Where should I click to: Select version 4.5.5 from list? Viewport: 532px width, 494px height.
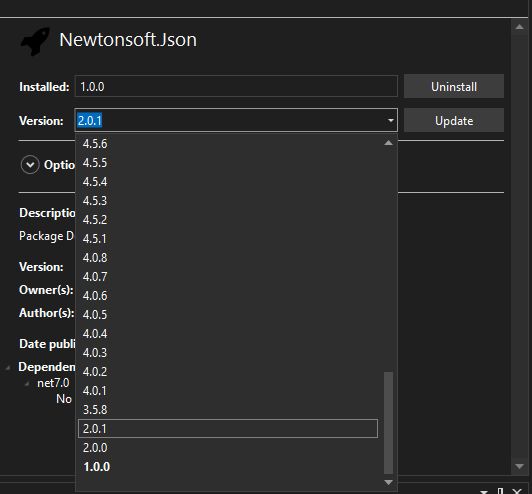pos(228,163)
